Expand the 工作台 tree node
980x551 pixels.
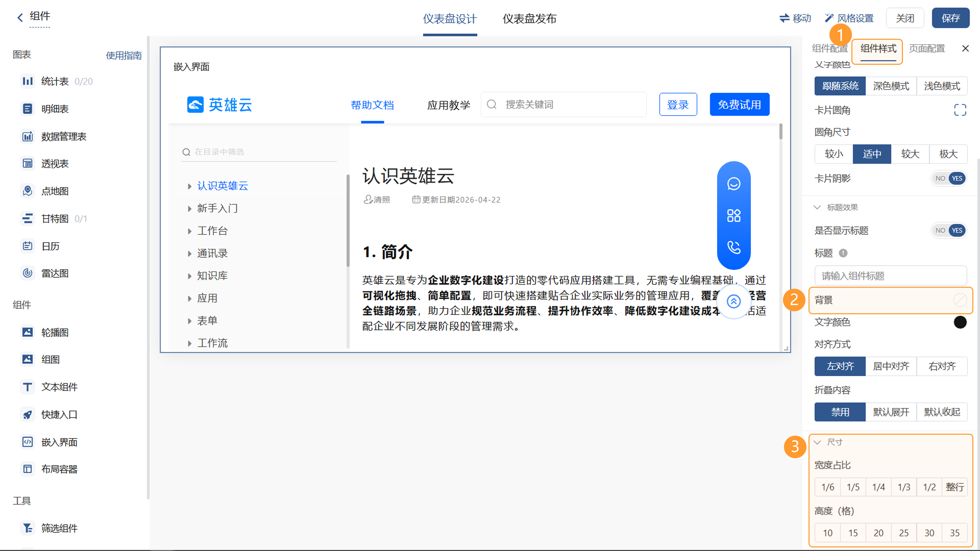pyautogui.click(x=189, y=231)
